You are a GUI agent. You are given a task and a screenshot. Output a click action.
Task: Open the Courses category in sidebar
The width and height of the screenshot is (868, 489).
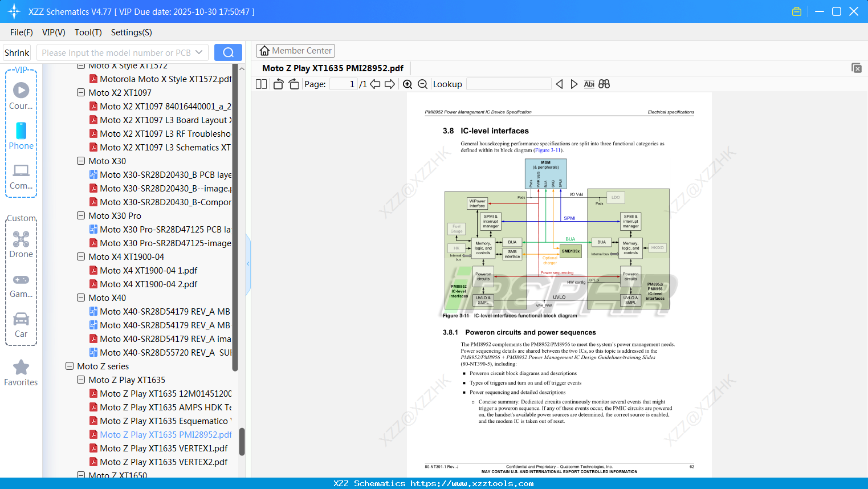pyautogui.click(x=21, y=96)
